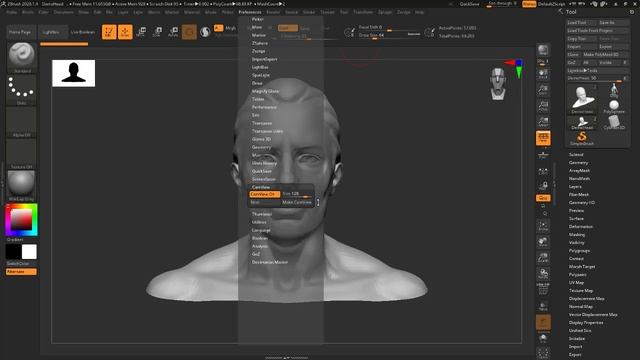Screen dimensions: 640x360
Task: Toggle the Floor grid
Action: coord(543,155)
